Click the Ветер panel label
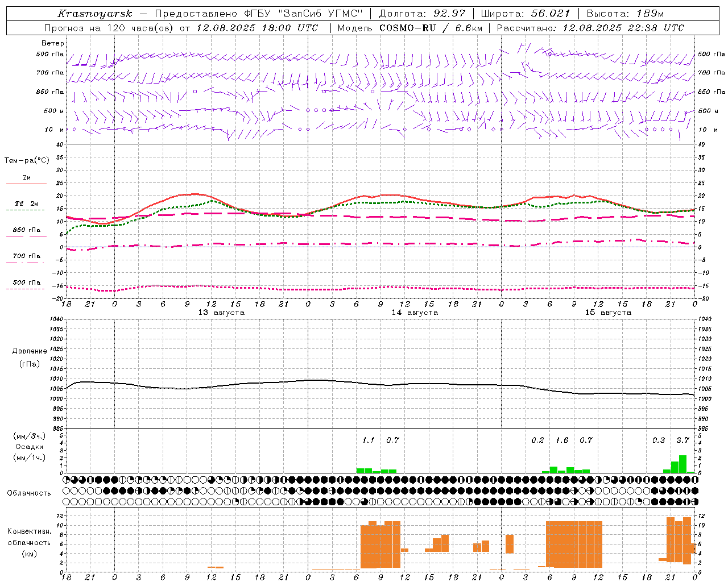This screenshot has width=728, height=582. [53, 43]
